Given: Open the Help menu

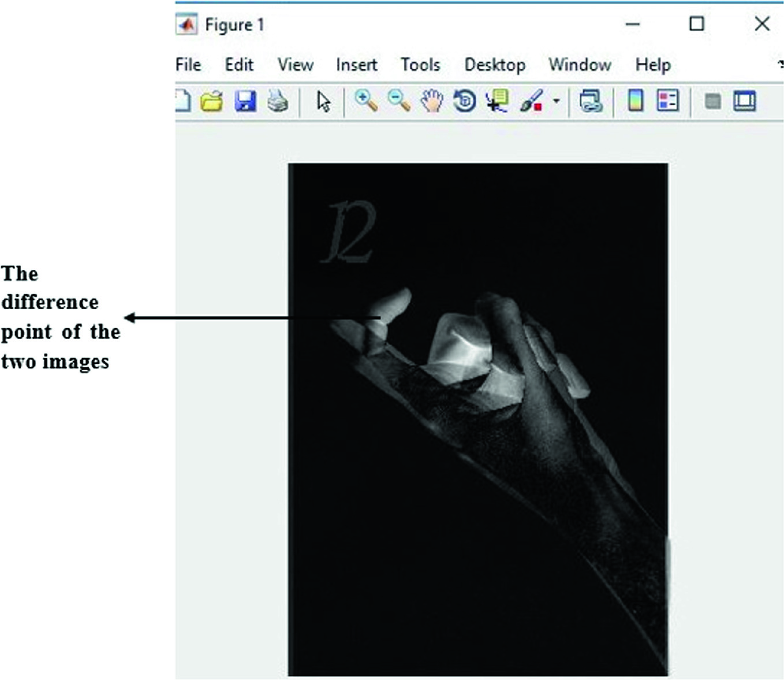Looking at the screenshot, I should coord(653,65).
